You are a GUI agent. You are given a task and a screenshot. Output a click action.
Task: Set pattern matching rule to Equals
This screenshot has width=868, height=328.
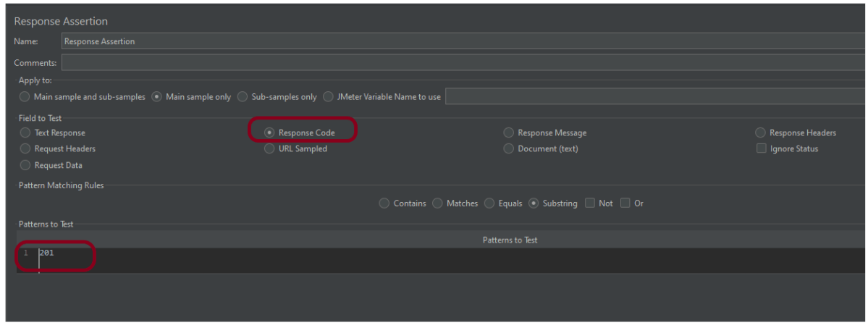click(489, 203)
